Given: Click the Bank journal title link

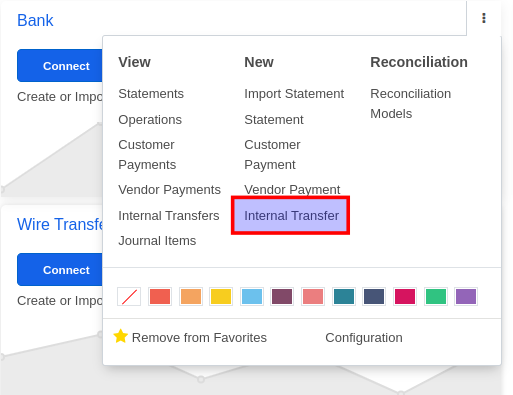Looking at the screenshot, I should pyautogui.click(x=35, y=20).
